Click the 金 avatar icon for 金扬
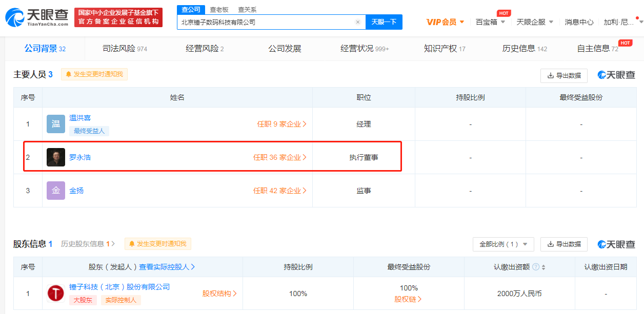 pos(56,191)
